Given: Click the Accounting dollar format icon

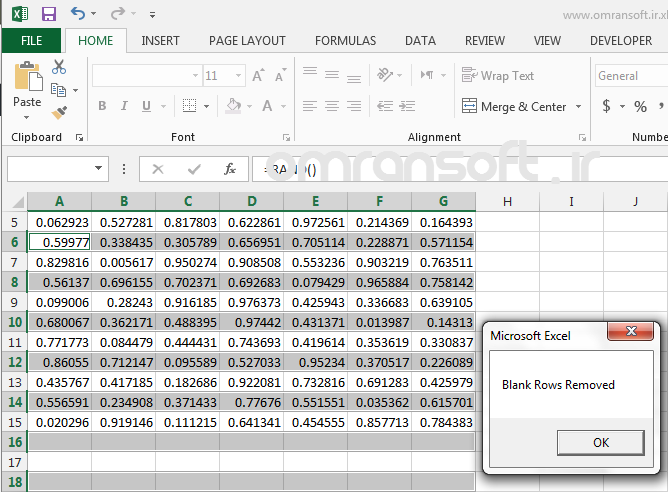Looking at the screenshot, I should coord(606,106).
